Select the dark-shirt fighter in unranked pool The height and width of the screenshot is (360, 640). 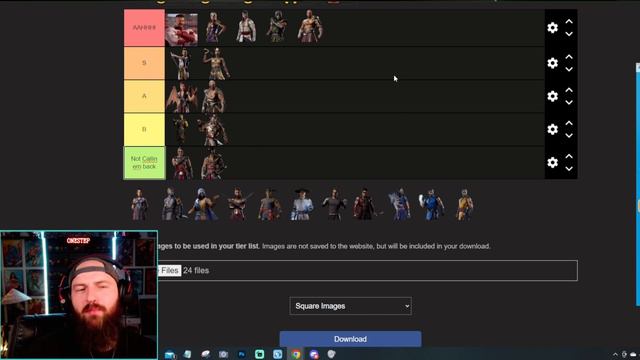click(334, 204)
